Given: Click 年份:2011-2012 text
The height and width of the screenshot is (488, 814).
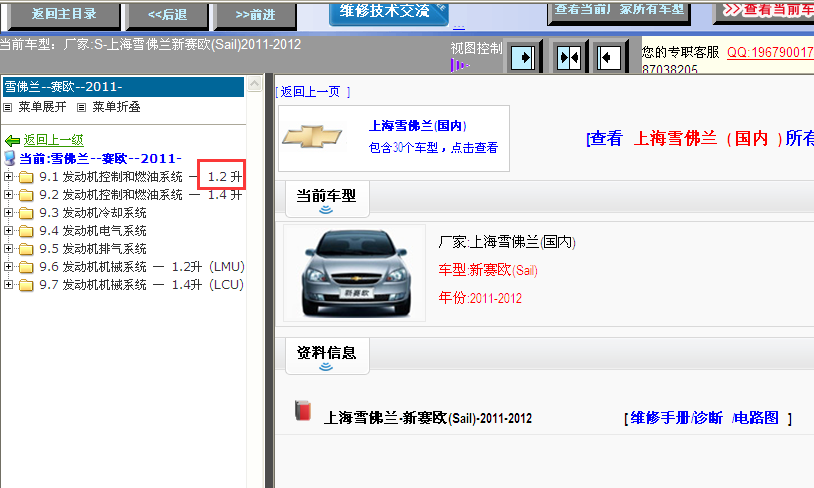Looking at the screenshot, I should [x=480, y=298].
